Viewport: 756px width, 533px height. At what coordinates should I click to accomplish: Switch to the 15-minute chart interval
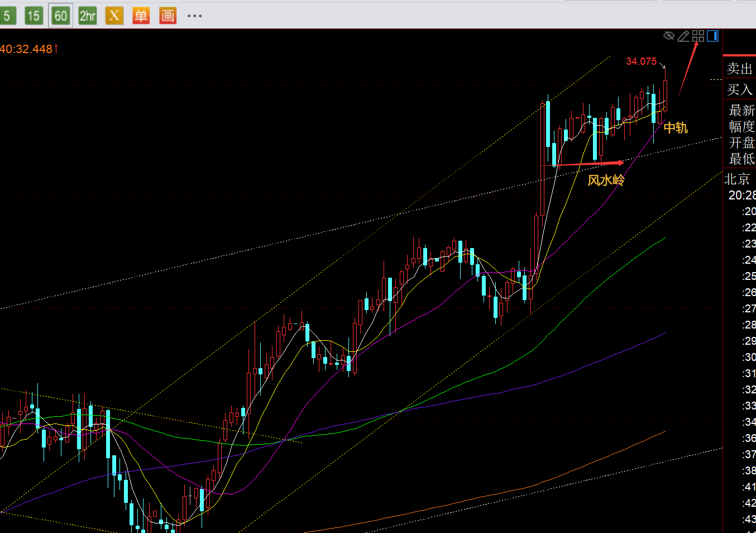[34, 16]
